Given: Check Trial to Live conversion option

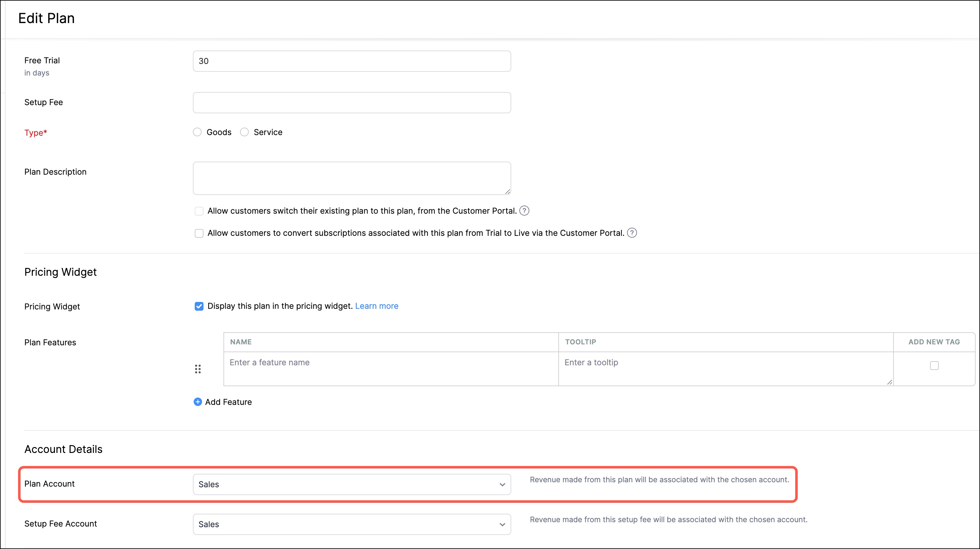Looking at the screenshot, I should tap(199, 233).
